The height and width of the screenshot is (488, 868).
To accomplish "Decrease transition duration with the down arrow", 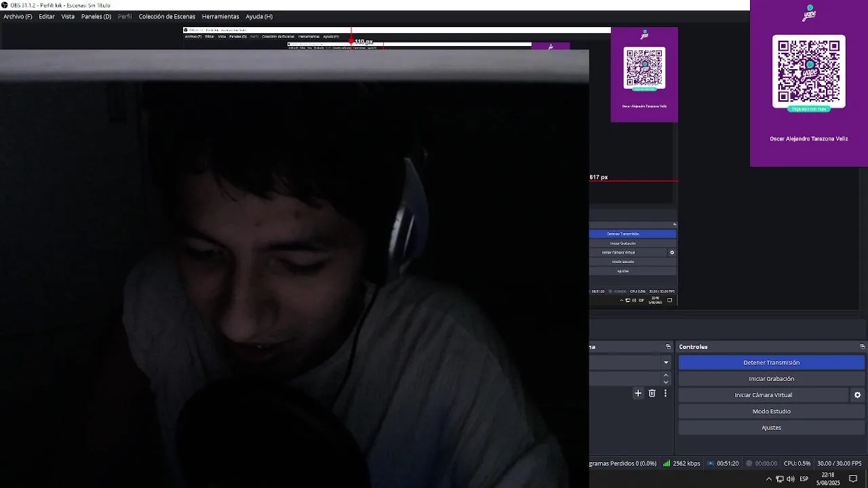I will click(x=666, y=382).
